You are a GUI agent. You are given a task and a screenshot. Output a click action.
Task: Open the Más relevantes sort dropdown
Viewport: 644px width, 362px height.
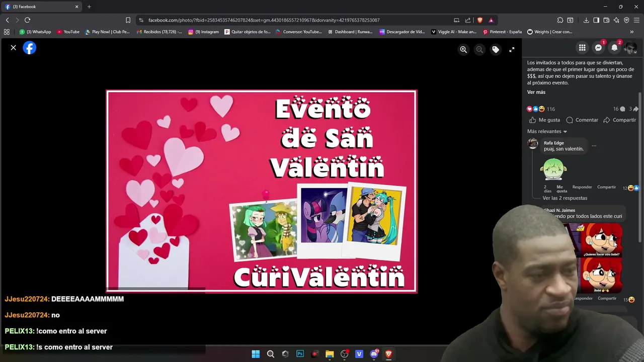point(547,131)
